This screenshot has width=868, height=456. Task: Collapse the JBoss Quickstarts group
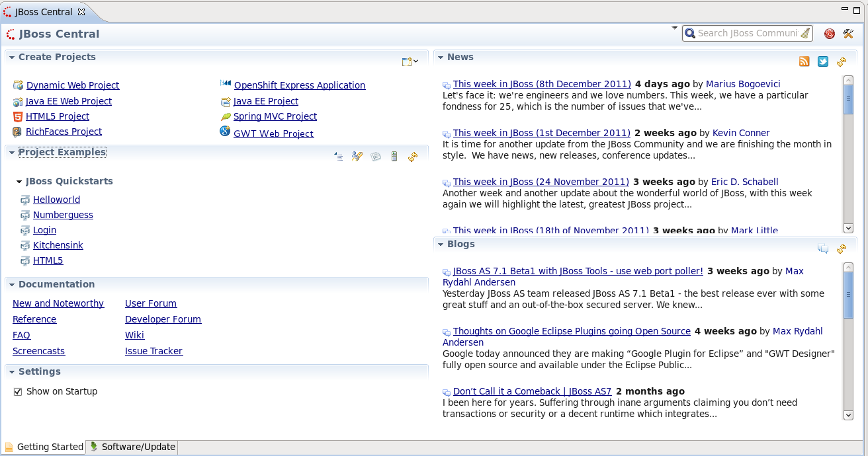point(19,182)
